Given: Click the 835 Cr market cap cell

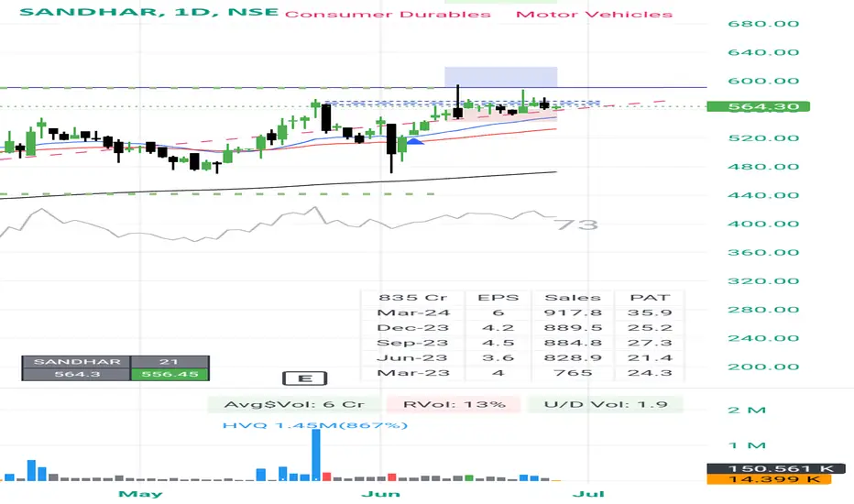Looking at the screenshot, I should pyautogui.click(x=413, y=298).
